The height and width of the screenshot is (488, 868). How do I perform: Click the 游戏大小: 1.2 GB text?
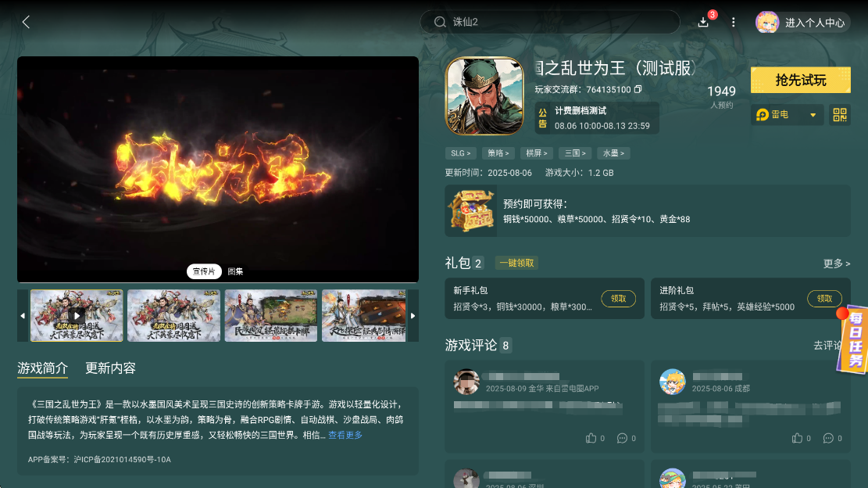580,173
